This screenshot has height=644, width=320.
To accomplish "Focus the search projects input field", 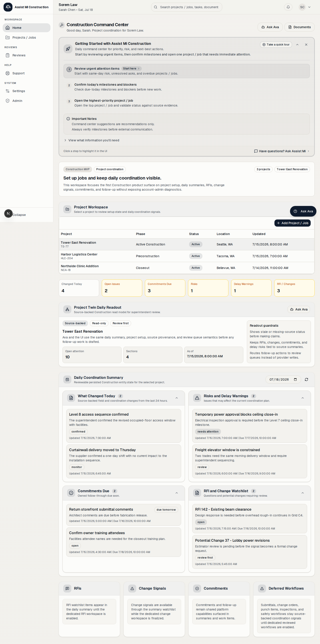I will coord(186,7).
